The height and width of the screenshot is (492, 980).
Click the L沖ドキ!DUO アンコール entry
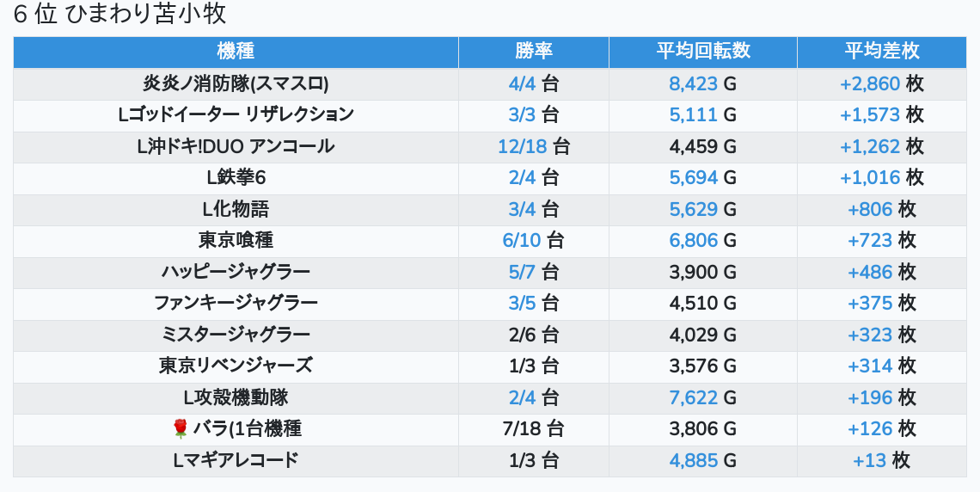(x=236, y=146)
